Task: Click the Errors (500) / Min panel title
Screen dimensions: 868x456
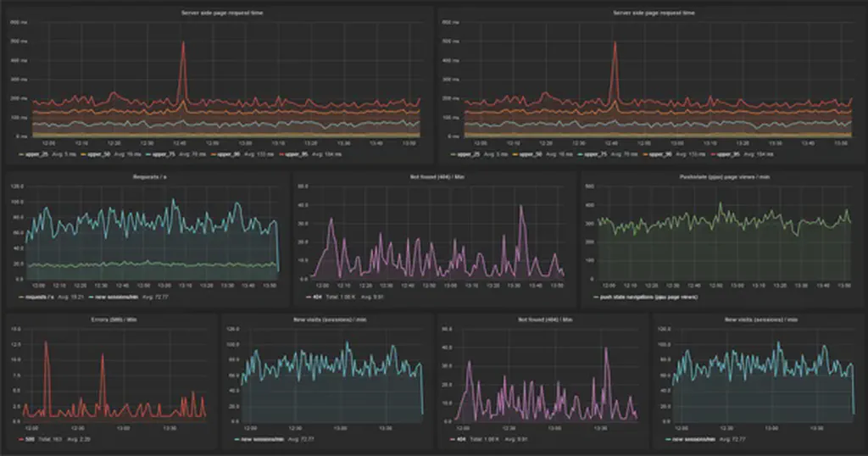Action: pyautogui.click(x=107, y=319)
